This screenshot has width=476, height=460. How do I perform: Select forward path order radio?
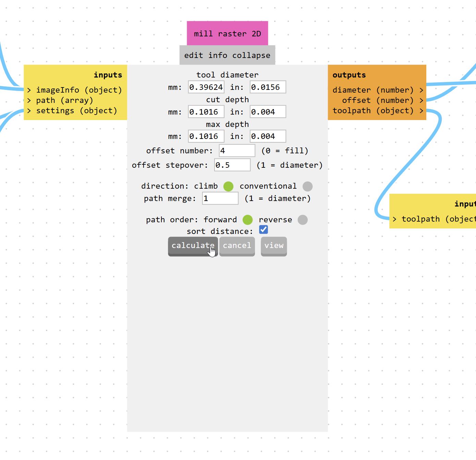(x=247, y=220)
